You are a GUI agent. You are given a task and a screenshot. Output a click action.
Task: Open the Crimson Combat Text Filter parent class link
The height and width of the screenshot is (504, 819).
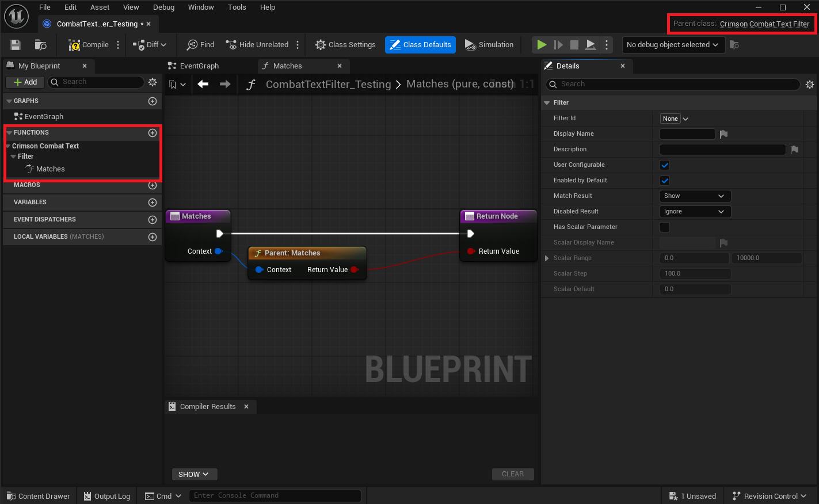click(x=764, y=24)
